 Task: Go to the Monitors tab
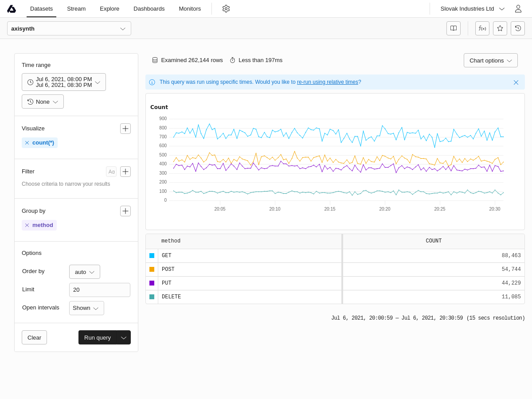click(190, 9)
